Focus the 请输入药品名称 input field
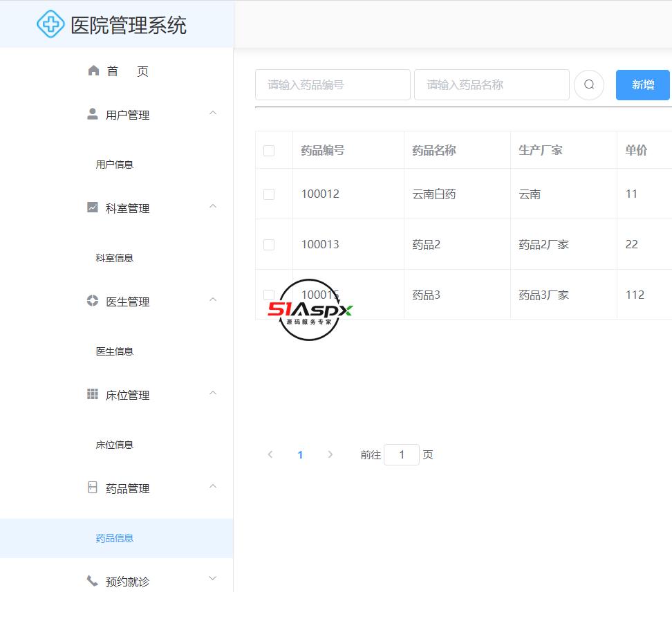Image resolution: width=672 pixels, height=619 pixels. point(492,85)
